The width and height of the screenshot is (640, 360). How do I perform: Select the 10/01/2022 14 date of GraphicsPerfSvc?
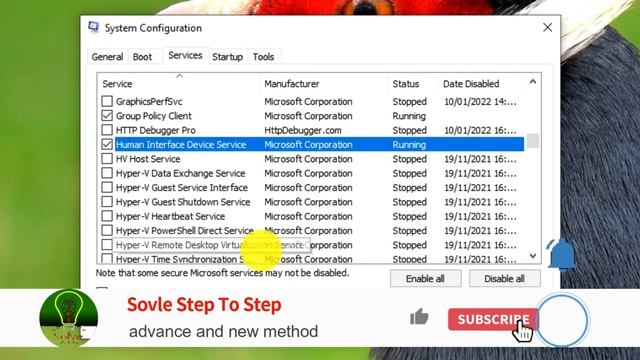(x=480, y=101)
